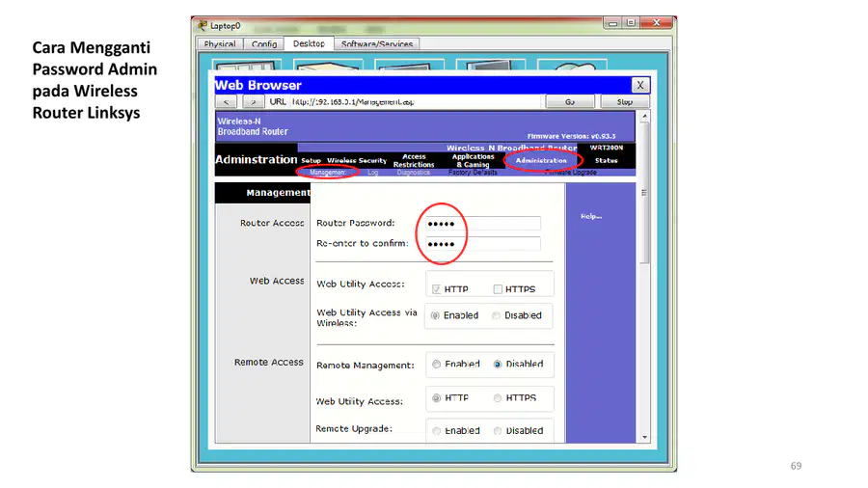Open the Setup router menu
868x488 pixels.
coord(312,160)
